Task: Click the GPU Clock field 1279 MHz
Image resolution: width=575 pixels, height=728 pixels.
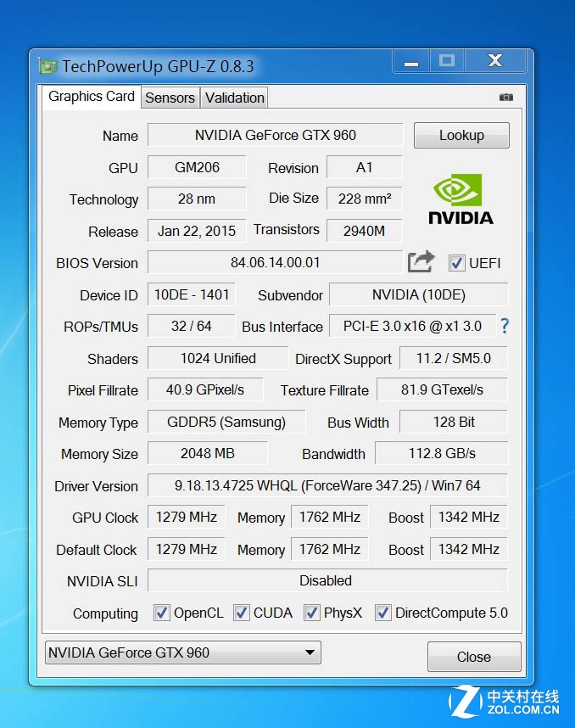Action: 186,517
